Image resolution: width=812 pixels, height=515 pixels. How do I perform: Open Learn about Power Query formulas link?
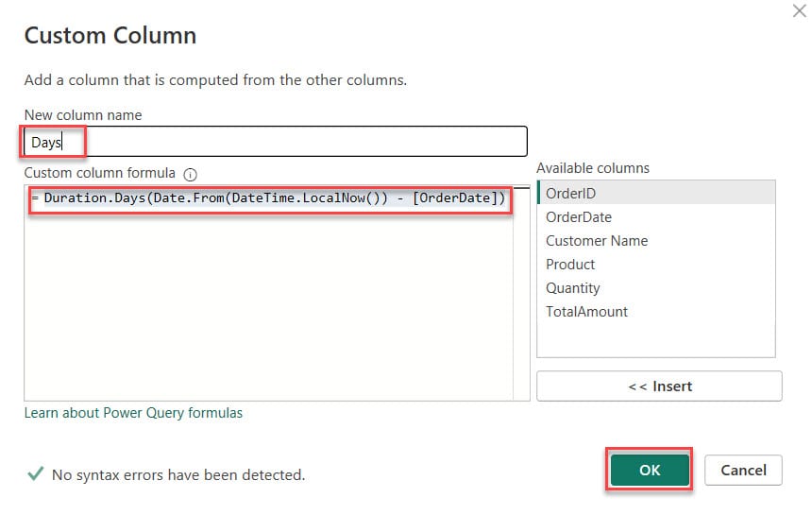point(133,413)
